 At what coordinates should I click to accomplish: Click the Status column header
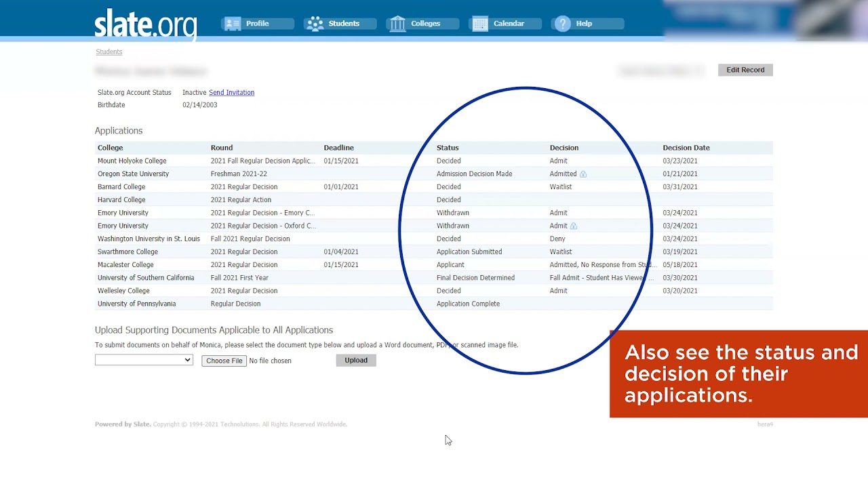pos(448,148)
